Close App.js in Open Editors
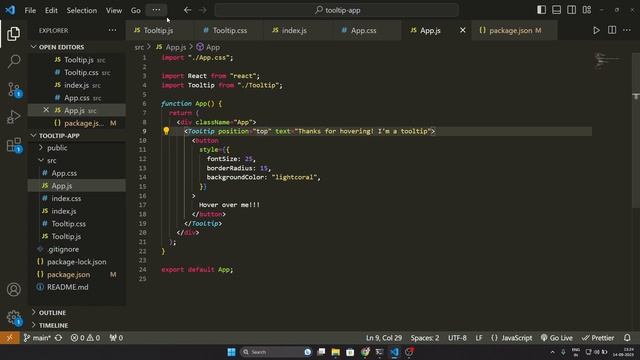 click(x=46, y=110)
